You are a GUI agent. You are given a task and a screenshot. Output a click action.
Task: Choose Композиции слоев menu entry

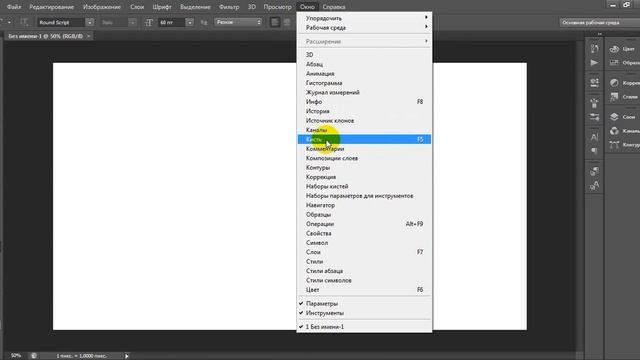(x=364, y=158)
